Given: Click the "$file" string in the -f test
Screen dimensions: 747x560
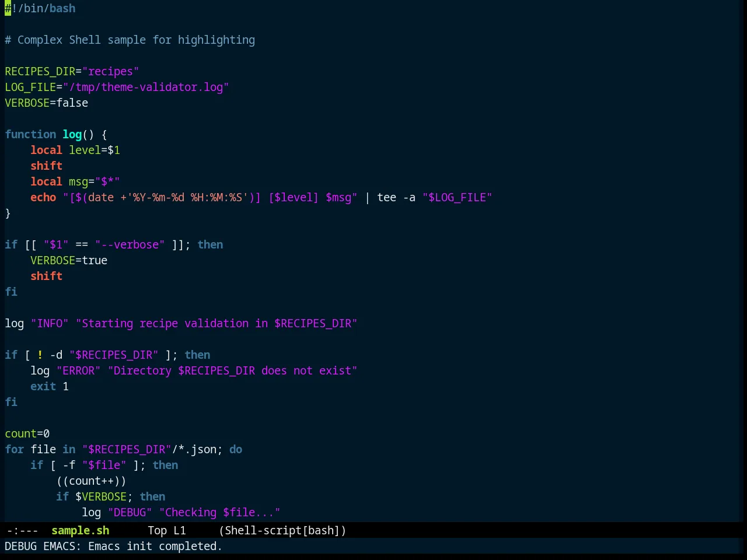Looking at the screenshot, I should [104, 465].
